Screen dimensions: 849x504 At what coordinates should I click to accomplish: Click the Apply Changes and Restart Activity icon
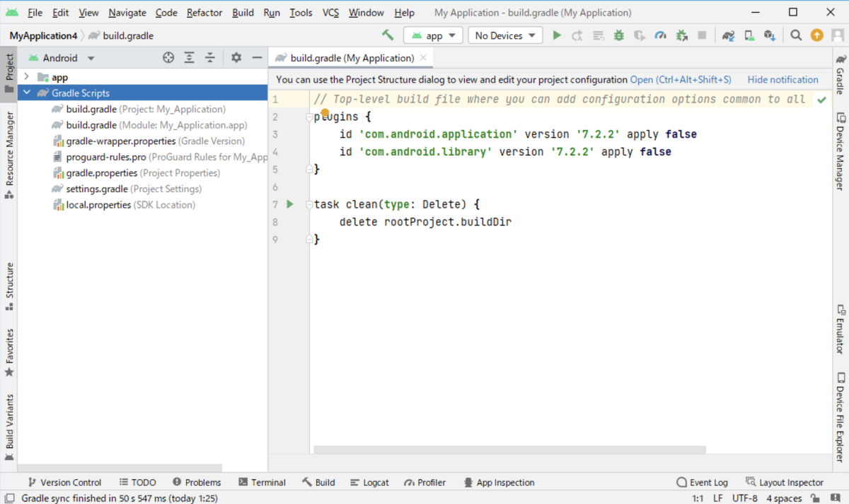pyautogui.click(x=577, y=35)
